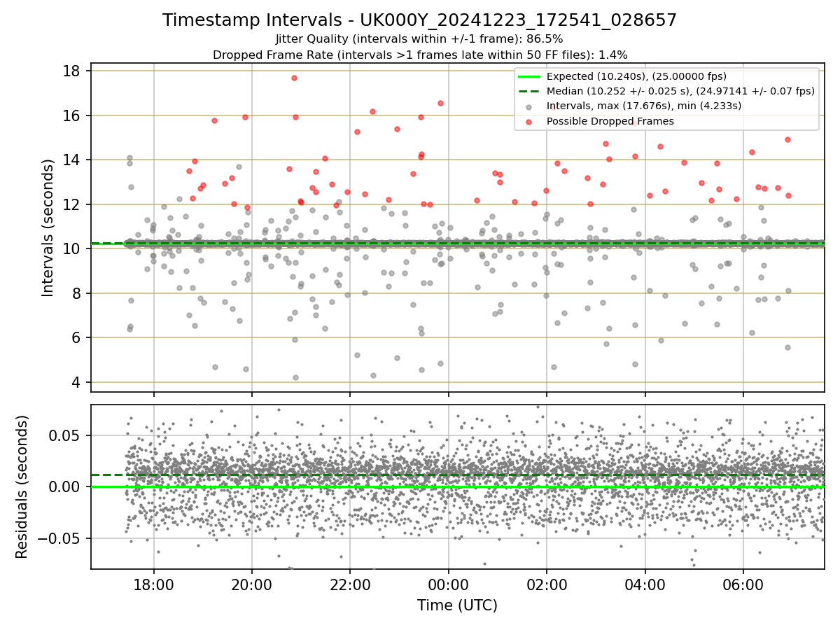This screenshot has width=840, height=630.
Task: Click the Time (UTC) axis label
Action: coord(457,605)
